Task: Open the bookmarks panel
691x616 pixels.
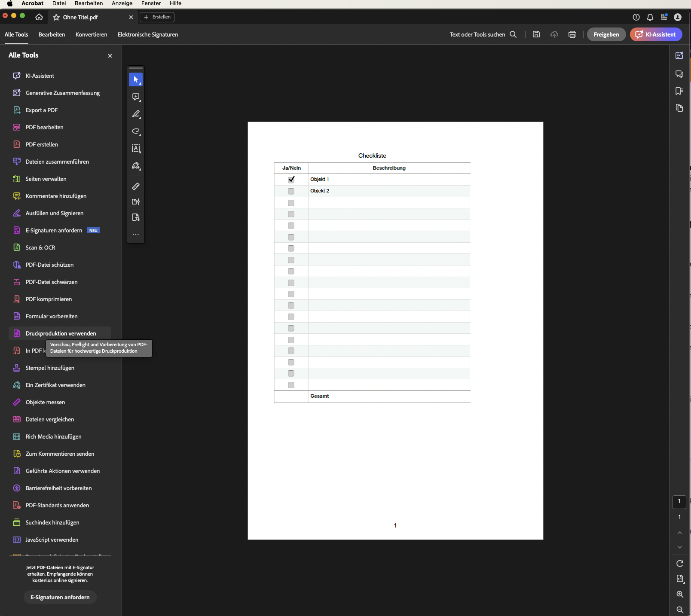Action: coord(679,91)
